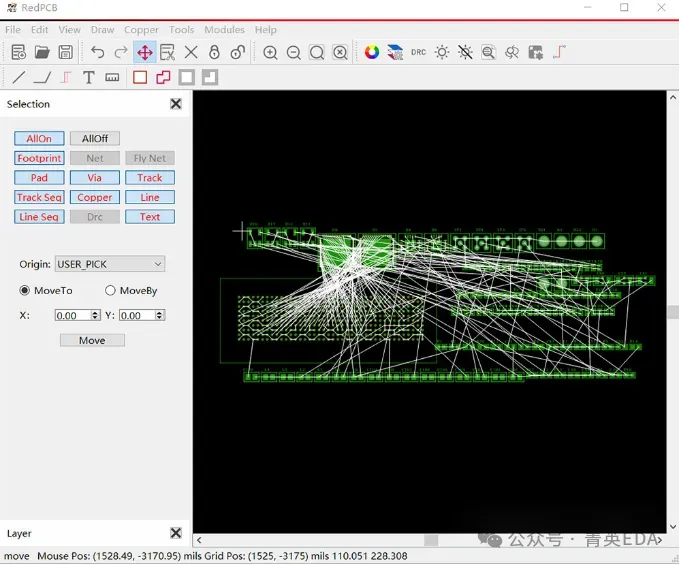The width and height of the screenshot is (679, 565).
Task: Select the Text tool
Action: (89, 77)
